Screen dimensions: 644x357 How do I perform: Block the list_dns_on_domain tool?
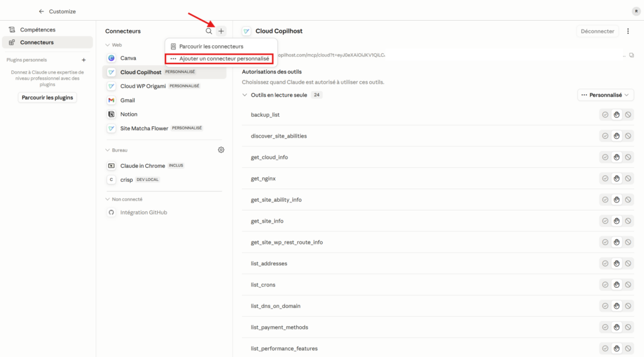[628, 306]
